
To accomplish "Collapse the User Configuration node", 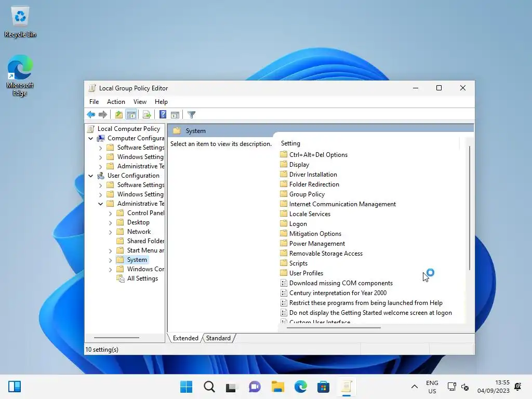I will 90,176.
